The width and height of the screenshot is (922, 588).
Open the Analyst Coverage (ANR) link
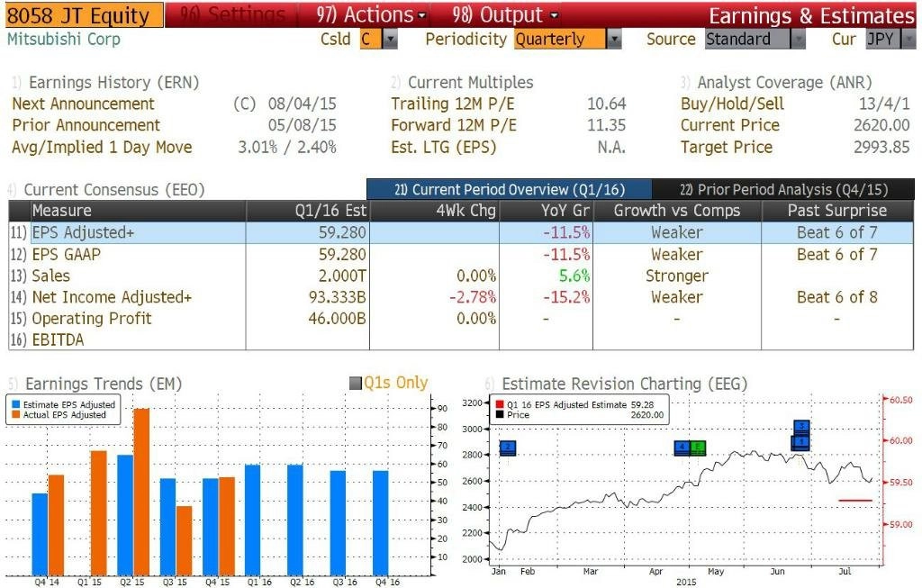click(x=784, y=82)
